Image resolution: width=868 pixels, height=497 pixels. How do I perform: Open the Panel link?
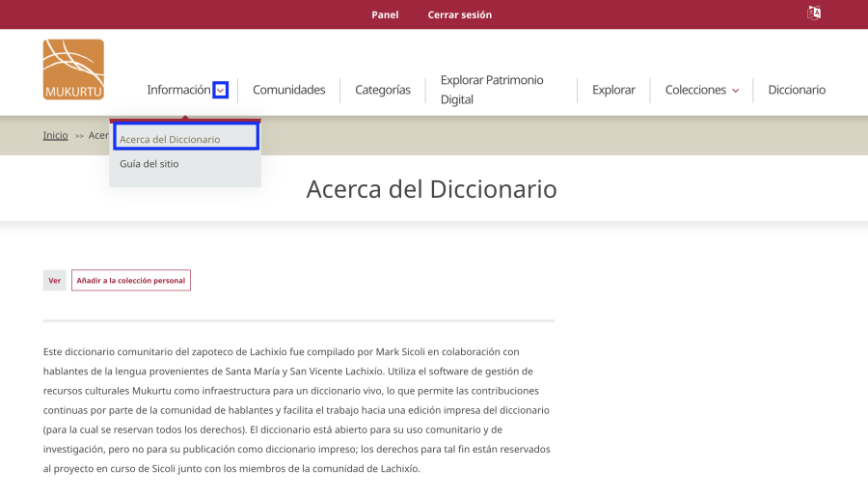tap(385, 15)
